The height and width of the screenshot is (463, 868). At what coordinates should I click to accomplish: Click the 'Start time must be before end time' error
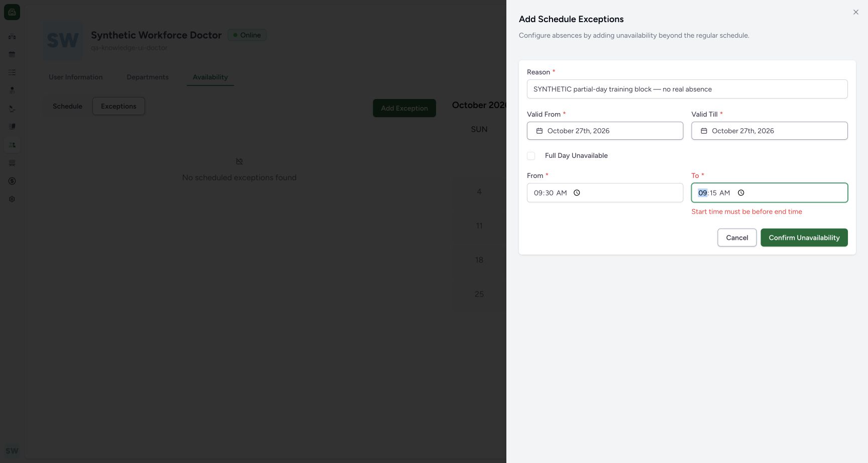(747, 212)
